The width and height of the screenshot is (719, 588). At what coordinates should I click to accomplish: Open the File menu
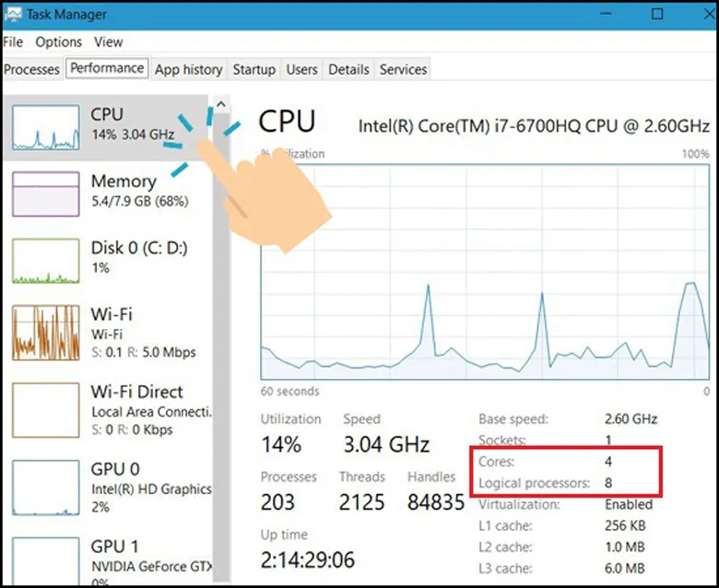(13, 42)
